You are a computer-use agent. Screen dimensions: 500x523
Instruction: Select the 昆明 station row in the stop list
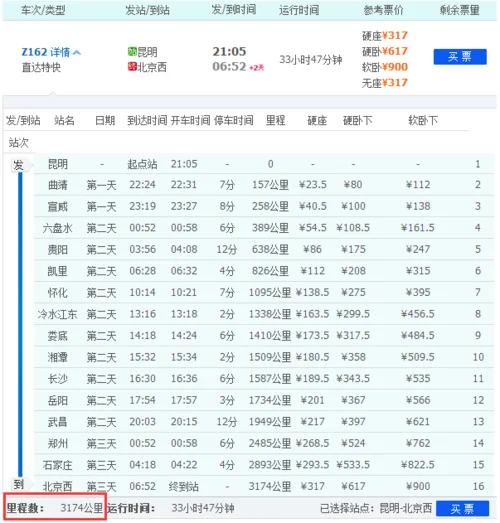264,164
